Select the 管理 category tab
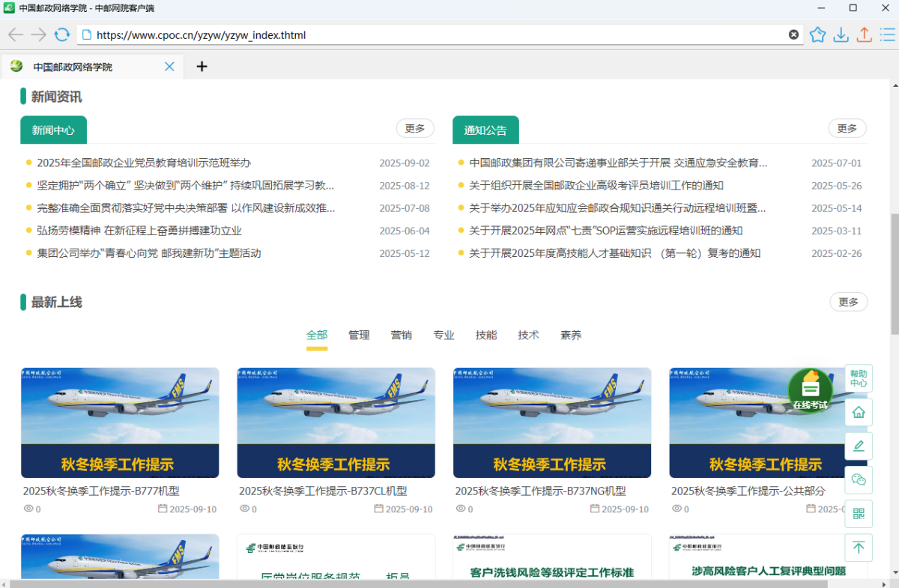Screen dimensions: 899x588 (359, 336)
